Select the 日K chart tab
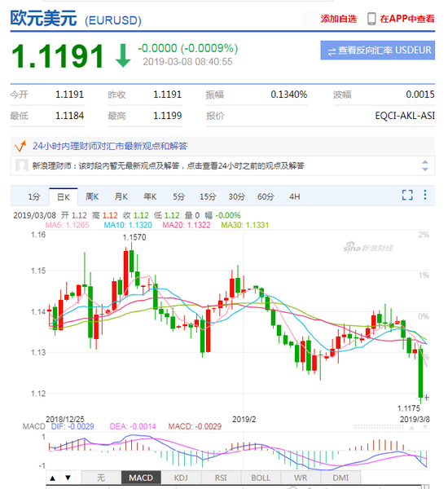The height and width of the screenshot is (489, 448). coord(64,196)
